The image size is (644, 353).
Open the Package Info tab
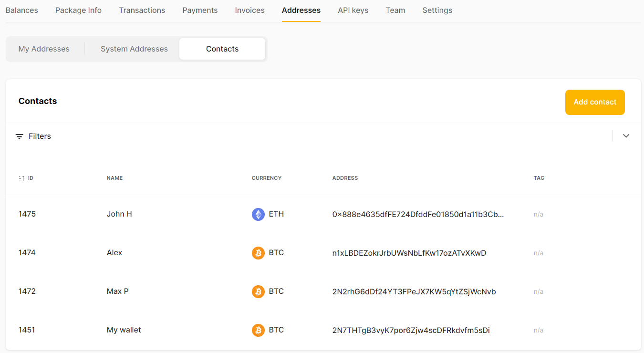click(78, 10)
